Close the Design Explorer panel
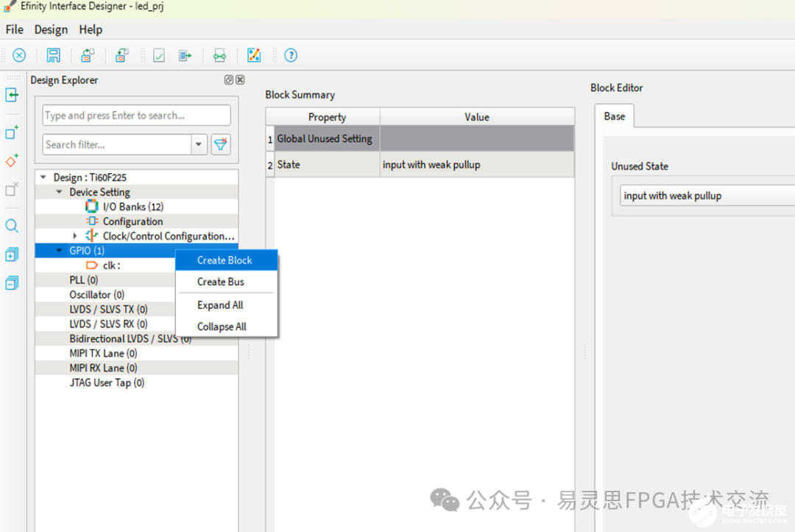The width and height of the screenshot is (795, 532). (240, 80)
